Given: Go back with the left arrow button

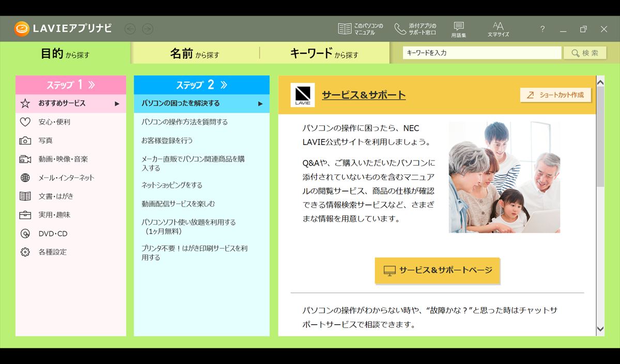Looking at the screenshot, I should (130, 29).
